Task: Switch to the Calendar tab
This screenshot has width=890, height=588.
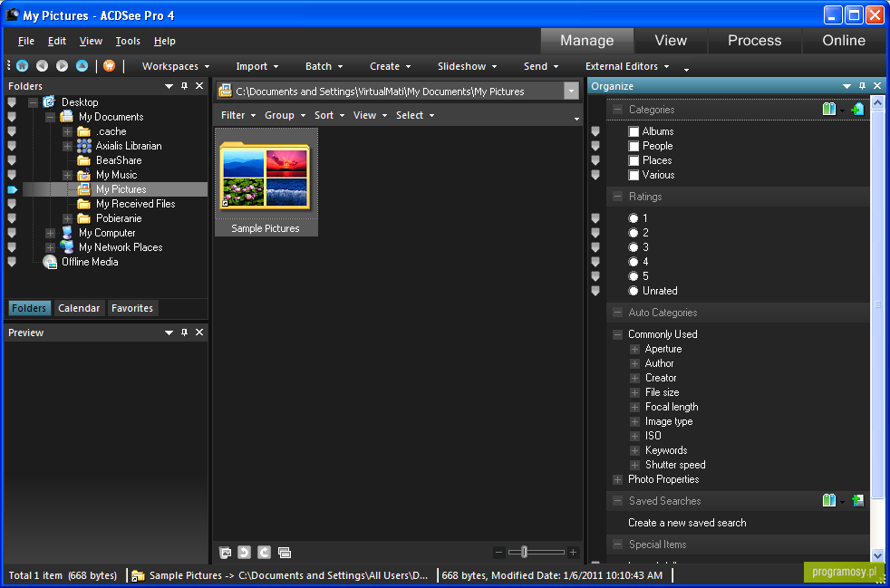Action: click(79, 308)
